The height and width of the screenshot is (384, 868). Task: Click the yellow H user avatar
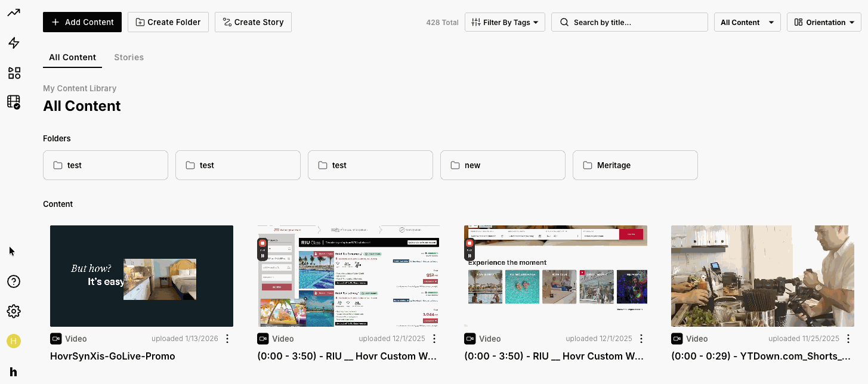(14, 341)
